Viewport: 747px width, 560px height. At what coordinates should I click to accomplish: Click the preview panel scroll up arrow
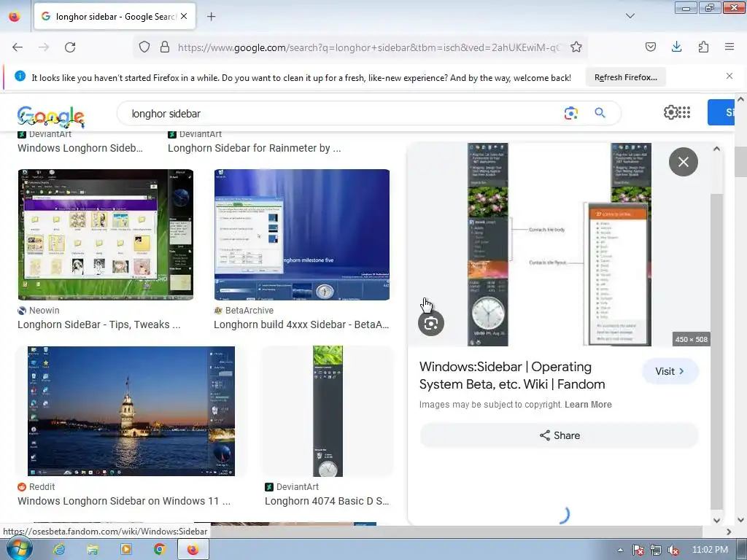716,149
